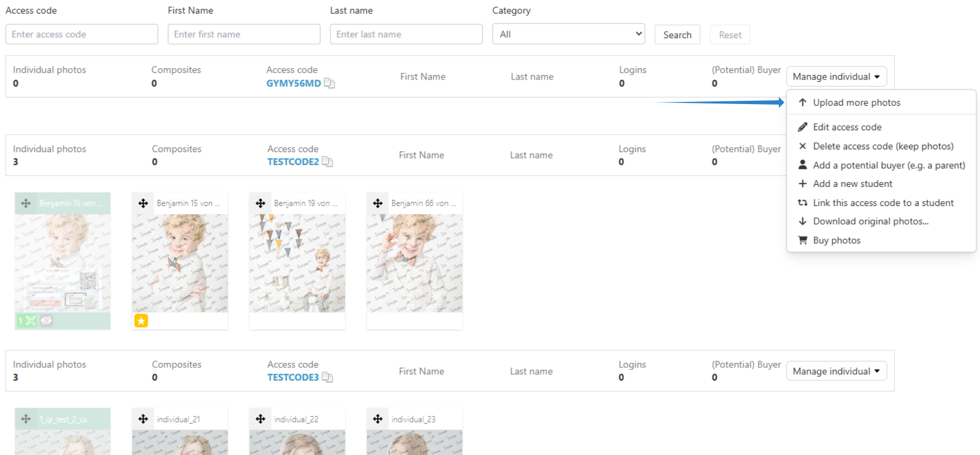Click the move handle on 1_qr_test_2_us card

(x=26, y=419)
